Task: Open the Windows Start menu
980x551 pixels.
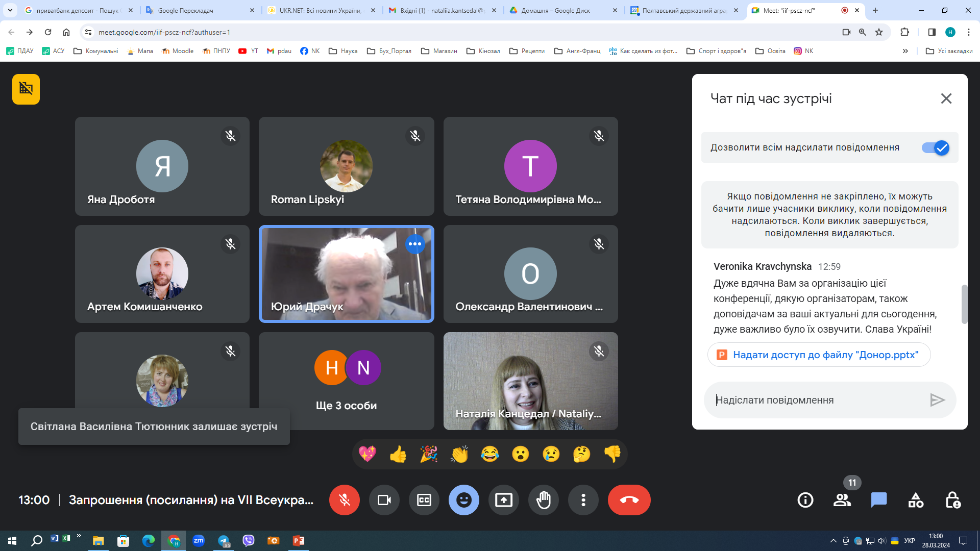Action: point(12,541)
